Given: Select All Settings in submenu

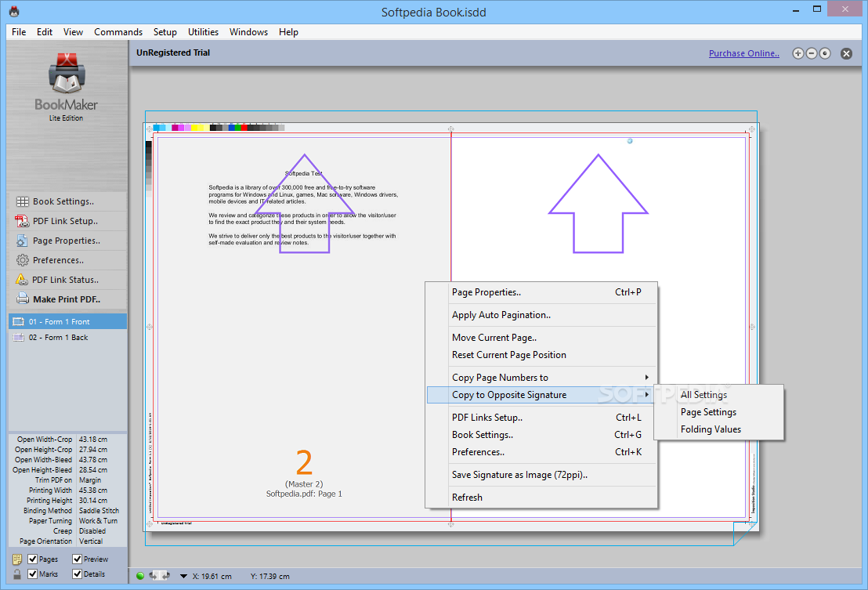Looking at the screenshot, I should pyautogui.click(x=719, y=395).
